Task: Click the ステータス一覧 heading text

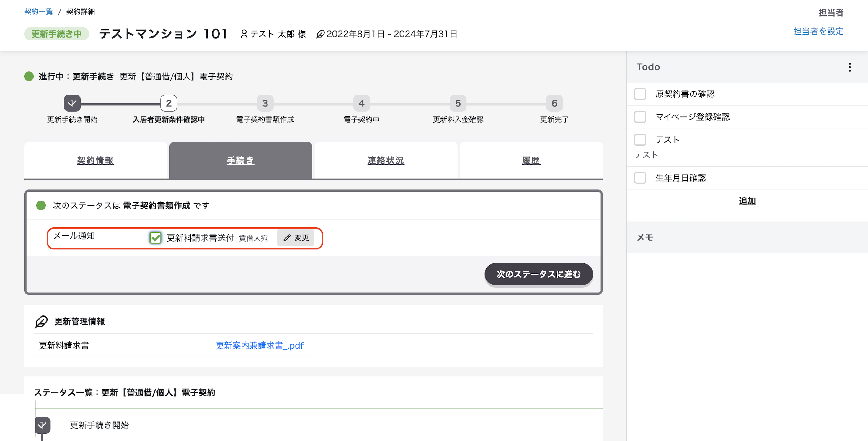Action: click(x=124, y=393)
